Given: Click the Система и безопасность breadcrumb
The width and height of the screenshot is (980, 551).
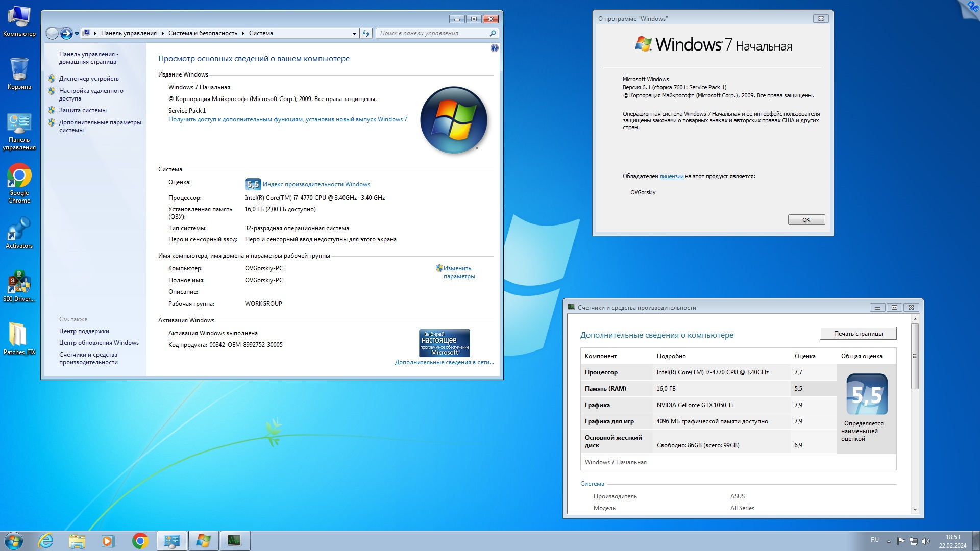Looking at the screenshot, I should coord(203,33).
